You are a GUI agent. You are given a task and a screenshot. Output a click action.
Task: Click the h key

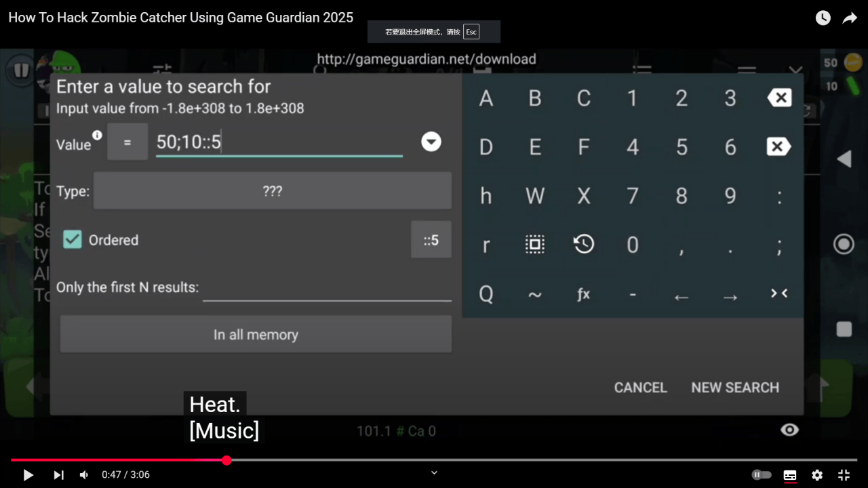[x=486, y=196]
